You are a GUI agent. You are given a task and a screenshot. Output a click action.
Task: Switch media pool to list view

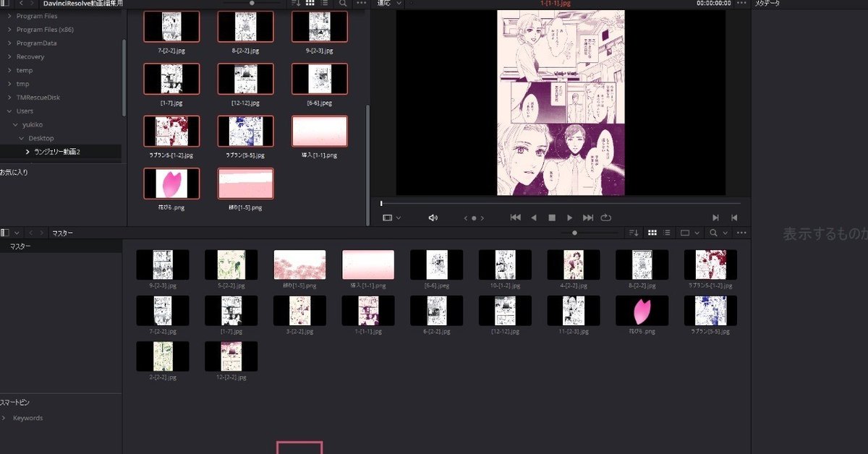pyautogui.click(x=667, y=233)
